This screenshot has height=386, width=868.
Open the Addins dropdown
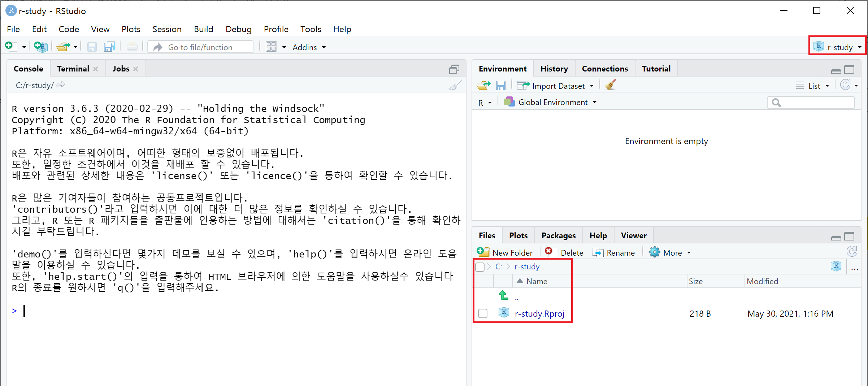(x=309, y=47)
